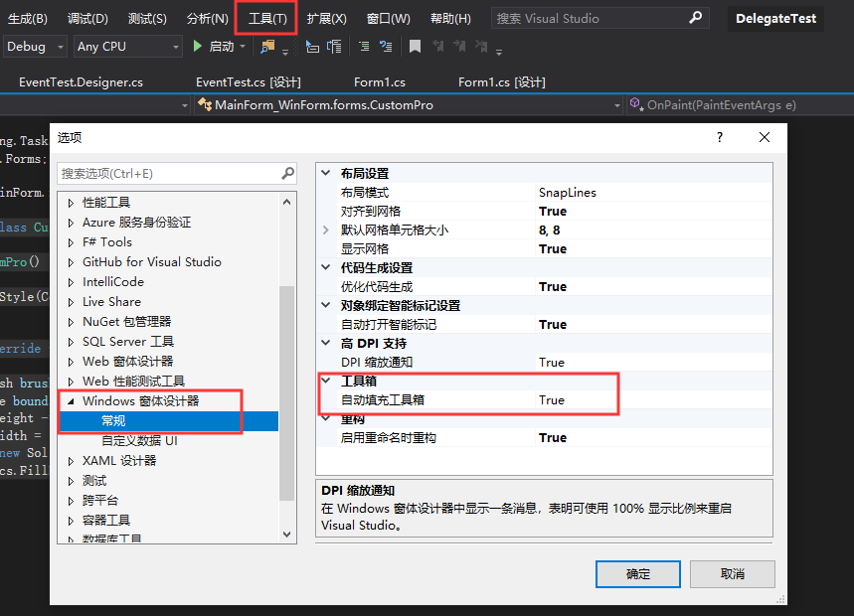Click the uncomment lines icon with blue arrow
This screenshot has width=854, height=616.
(386, 47)
